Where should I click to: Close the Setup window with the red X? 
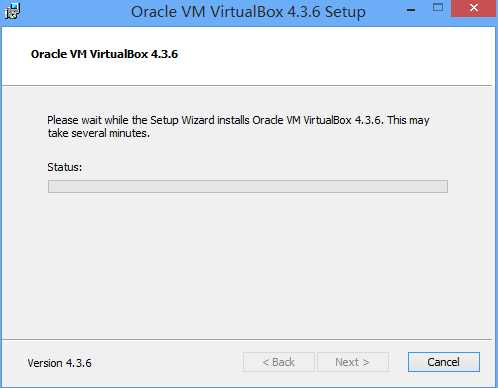click(x=473, y=8)
